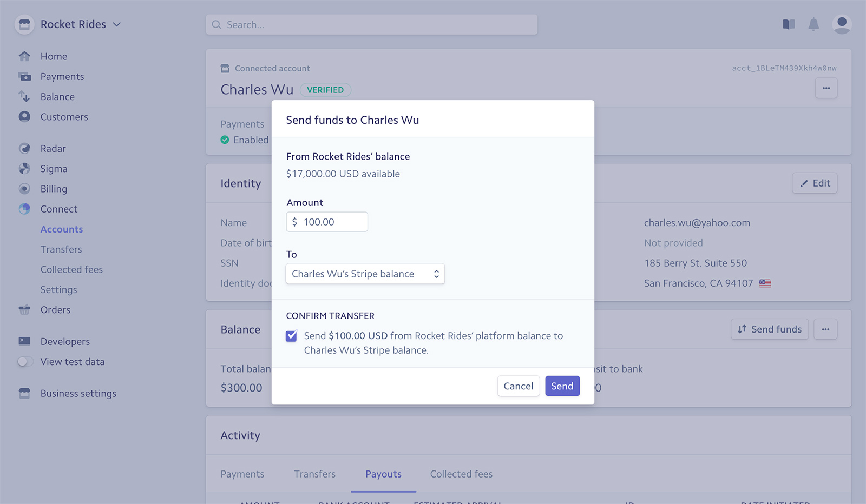The height and width of the screenshot is (504, 866).
Task: Click the charles.wu@yahoo.com email text
Action: tap(697, 223)
